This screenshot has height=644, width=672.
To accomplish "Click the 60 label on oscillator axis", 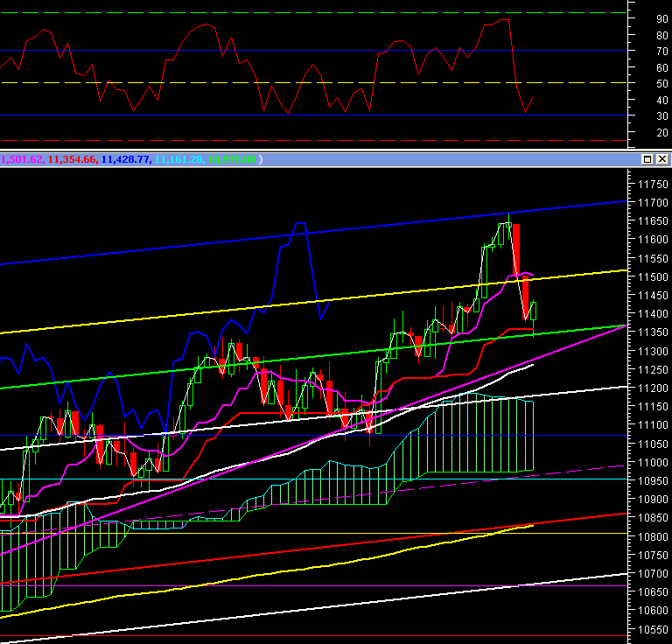I will pyautogui.click(x=662, y=68).
